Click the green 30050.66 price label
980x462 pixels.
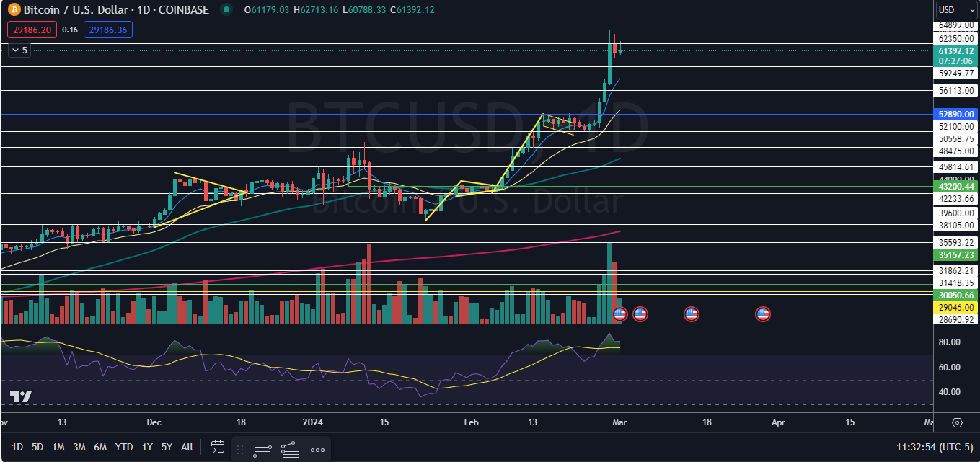click(x=956, y=295)
